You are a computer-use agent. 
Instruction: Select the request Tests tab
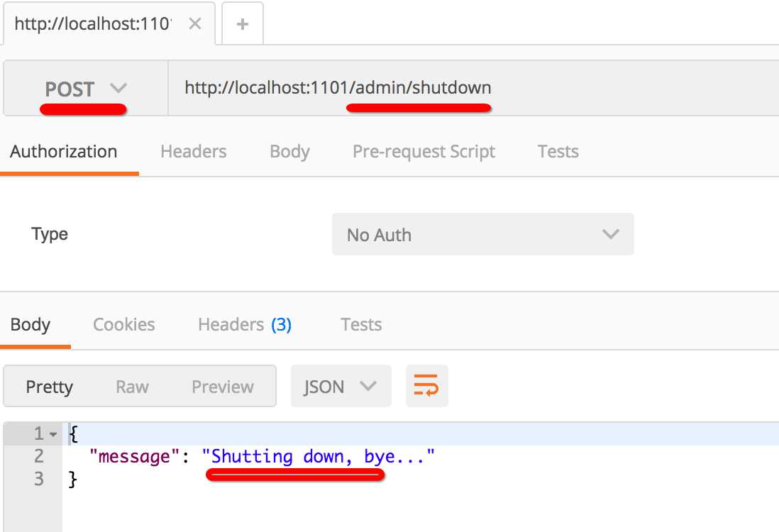click(x=558, y=152)
